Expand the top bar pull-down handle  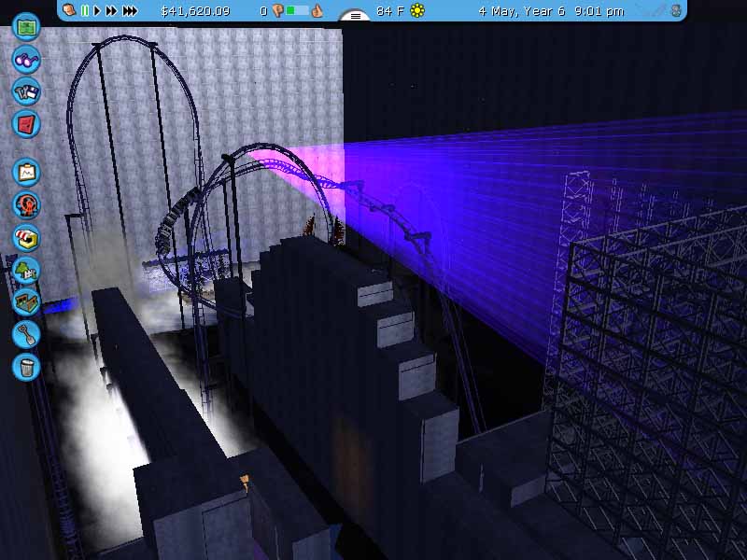tap(356, 16)
